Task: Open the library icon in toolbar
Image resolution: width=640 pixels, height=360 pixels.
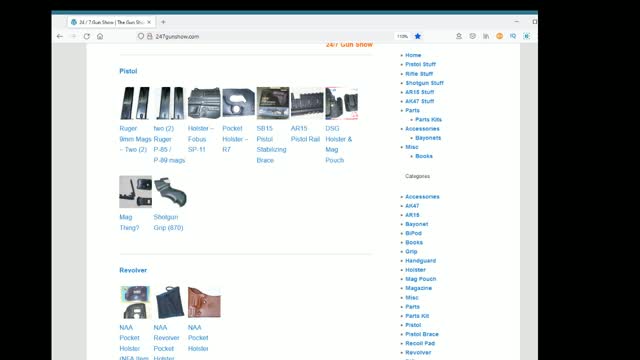Action: (486, 36)
